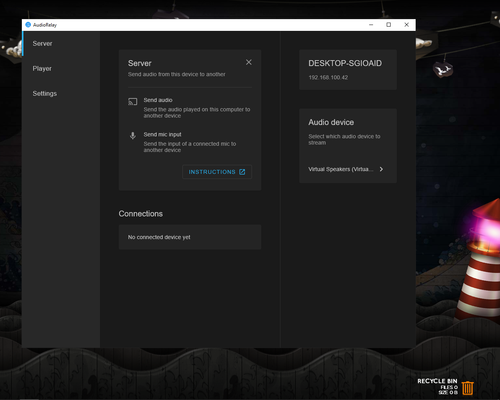Viewport: 500px width, 400px height.
Task: Dismiss the Server info card
Action: pos(249,62)
